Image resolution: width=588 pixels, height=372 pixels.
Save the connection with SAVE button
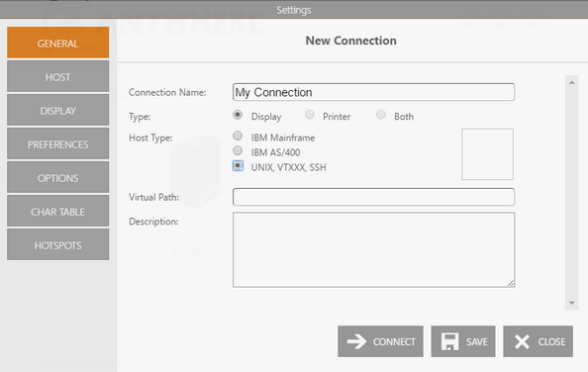coord(463,341)
